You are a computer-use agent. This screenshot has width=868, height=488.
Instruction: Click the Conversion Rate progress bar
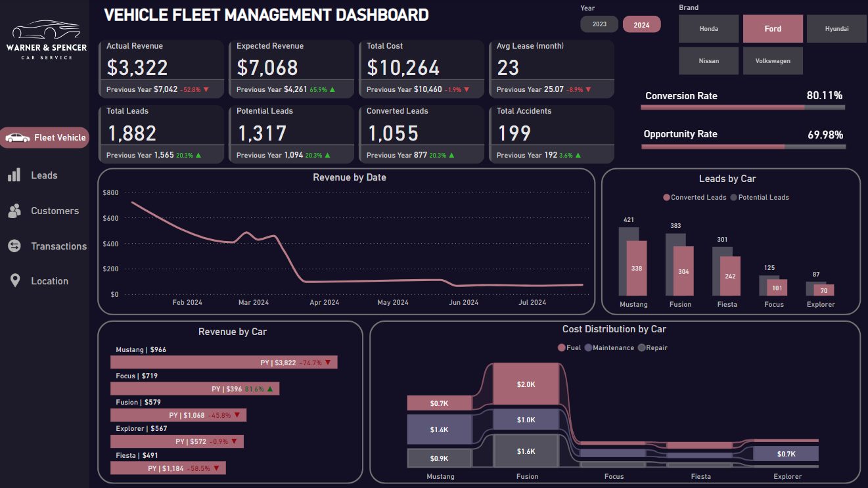(x=742, y=107)
